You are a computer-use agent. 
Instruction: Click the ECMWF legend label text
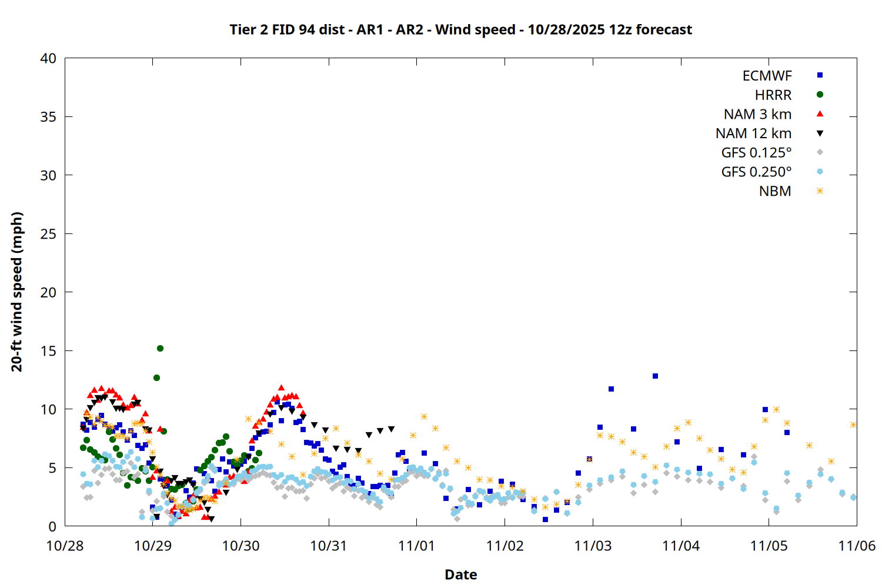(767, 76)
